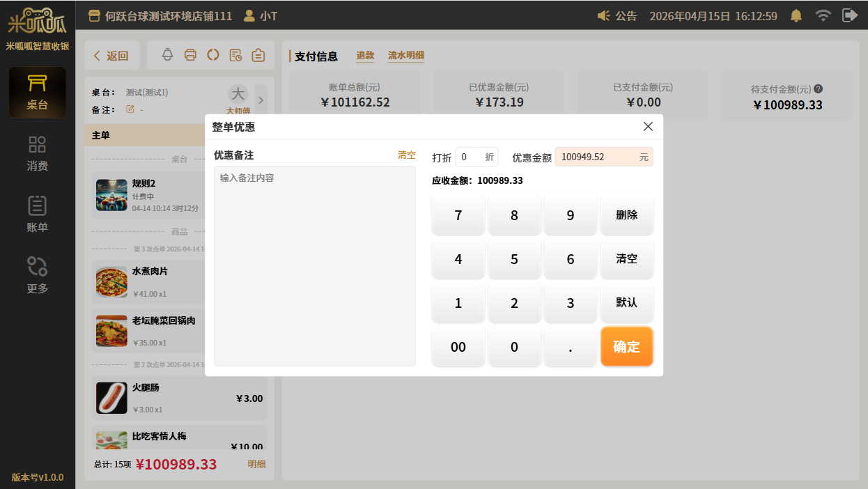Image resolution: width=868 pixels, height=489 pixels.
Task: Clear remark with 清空 link
Action: [406, 155]
